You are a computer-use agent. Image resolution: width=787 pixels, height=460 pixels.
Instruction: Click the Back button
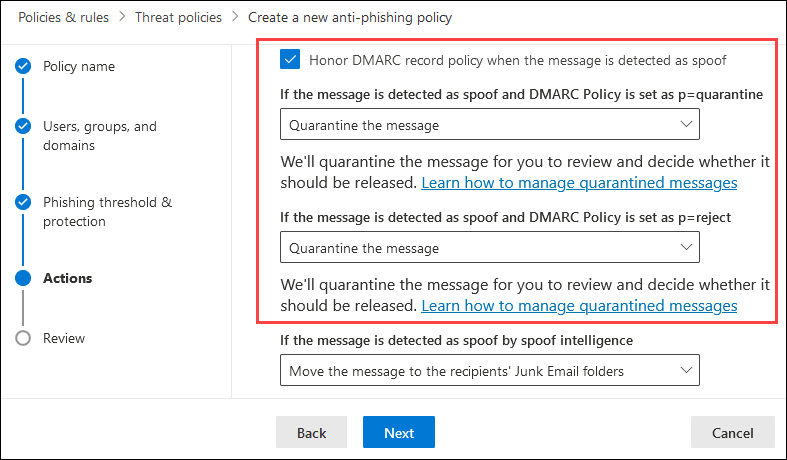311,432
